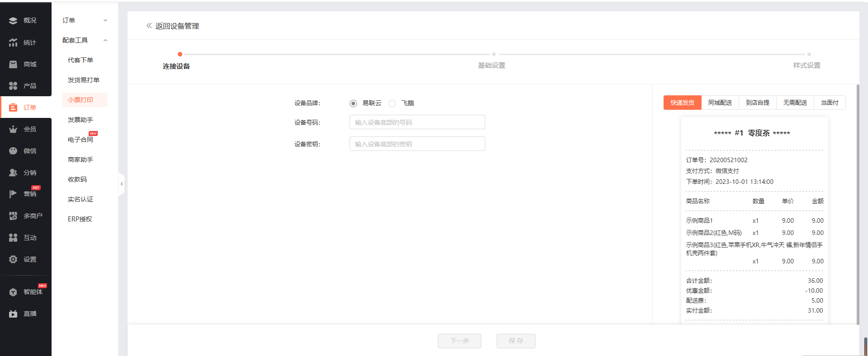Switch preview to the 同城配送 tab
The image size is (868, 356).
[x=720, y=103]
